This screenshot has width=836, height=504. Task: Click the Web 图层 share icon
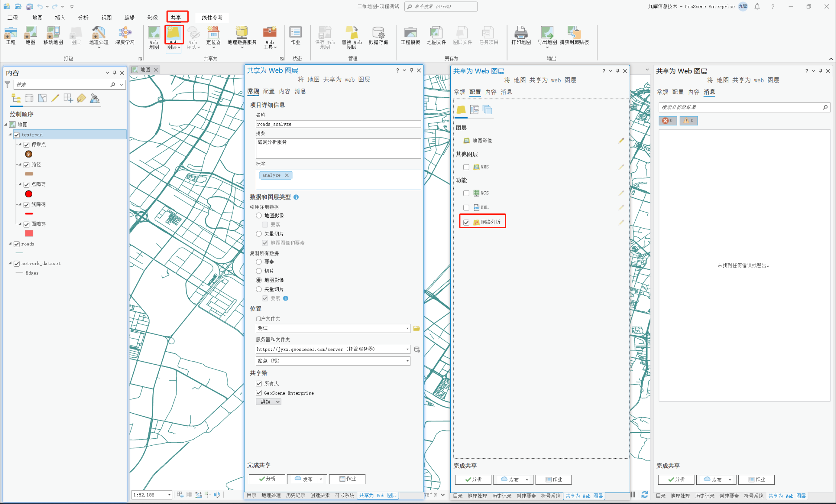click(174, 37)
